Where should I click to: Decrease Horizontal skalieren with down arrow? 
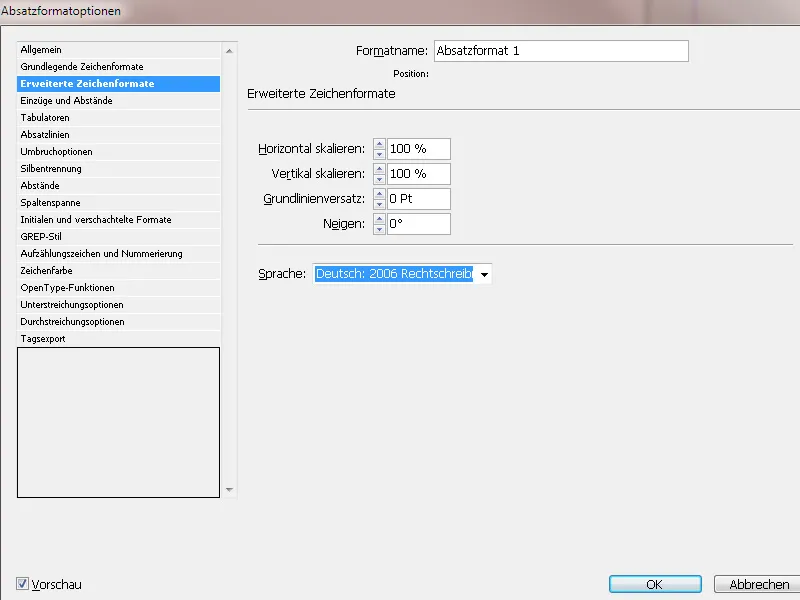tap(379, 154)
